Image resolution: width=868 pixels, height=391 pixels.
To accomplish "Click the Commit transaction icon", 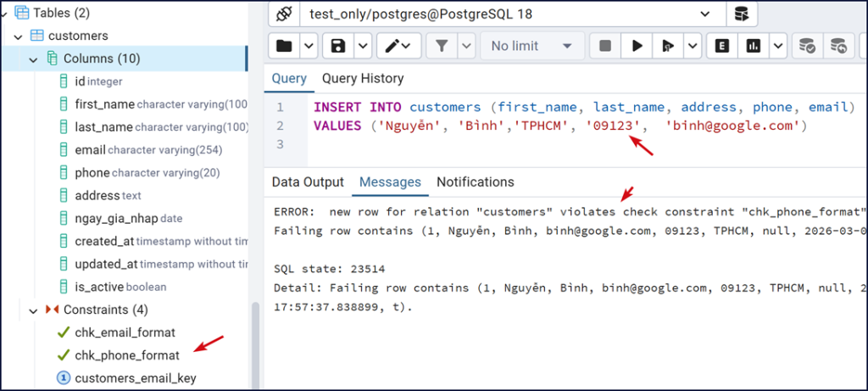I will pyautogui.click(x=807, y=46).
